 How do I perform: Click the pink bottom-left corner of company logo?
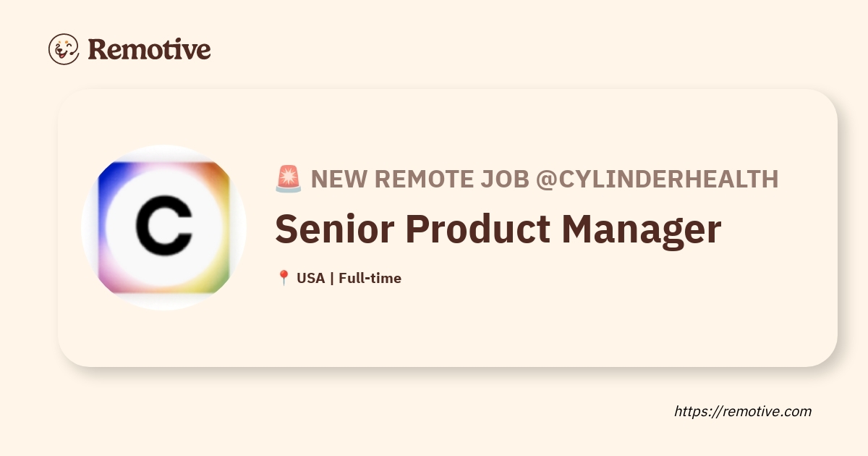(106, 282)
